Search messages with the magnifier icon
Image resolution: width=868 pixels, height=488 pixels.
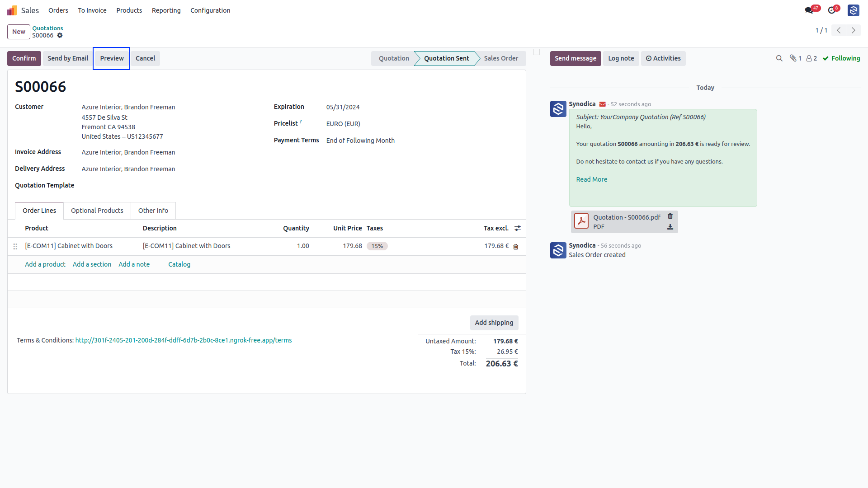[779, 58]
